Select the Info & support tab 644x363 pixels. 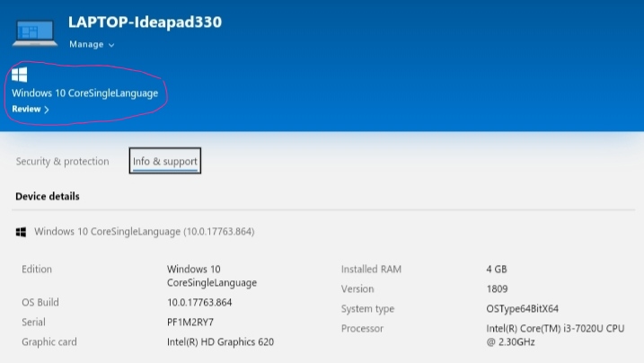coord(164,161)
